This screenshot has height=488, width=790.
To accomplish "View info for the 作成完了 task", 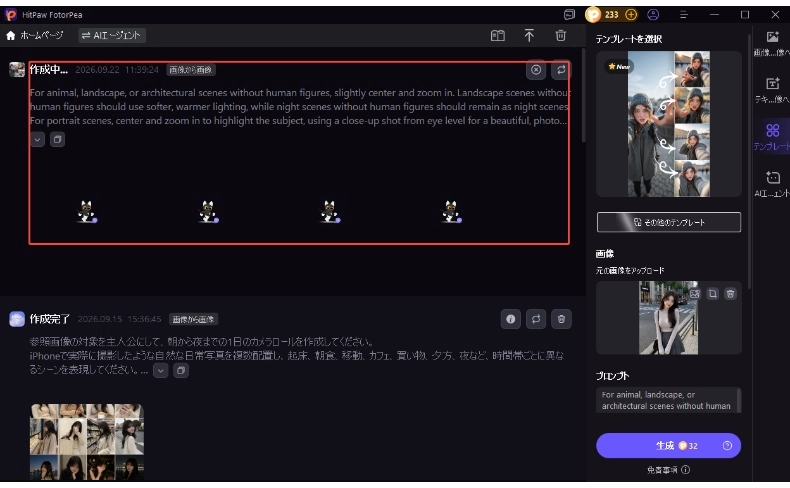I will tap(510, 319).
